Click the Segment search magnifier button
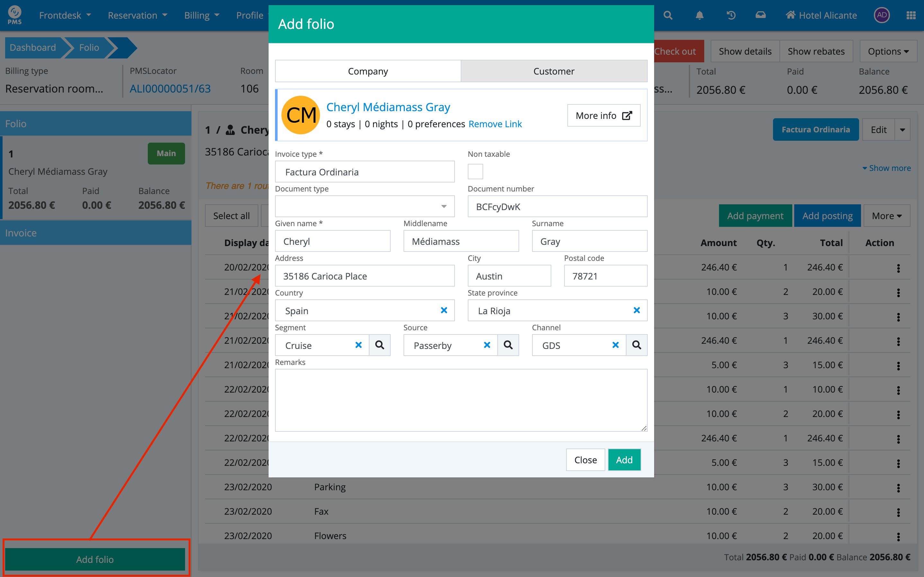 tap(380, 345)
